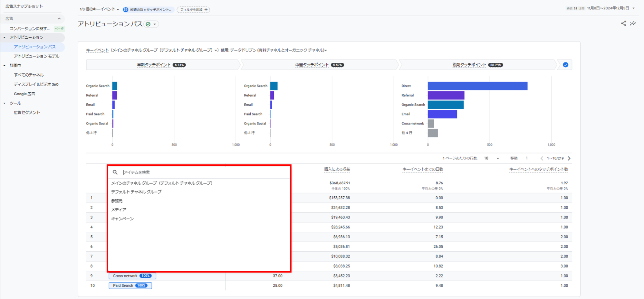Click the 経路の数 = タッチポイント filter chip
This screenshot has width=644, height=299.
pyautogui.click(x=148, y=10)
